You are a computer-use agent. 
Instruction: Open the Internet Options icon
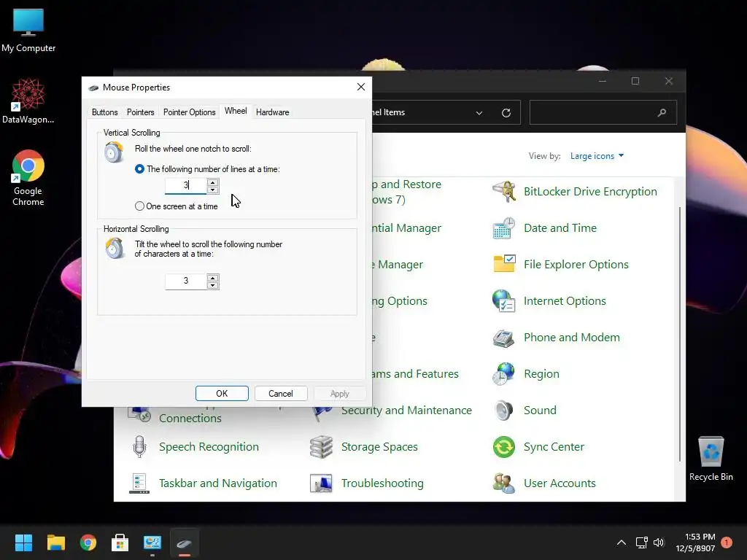point(504,301)
